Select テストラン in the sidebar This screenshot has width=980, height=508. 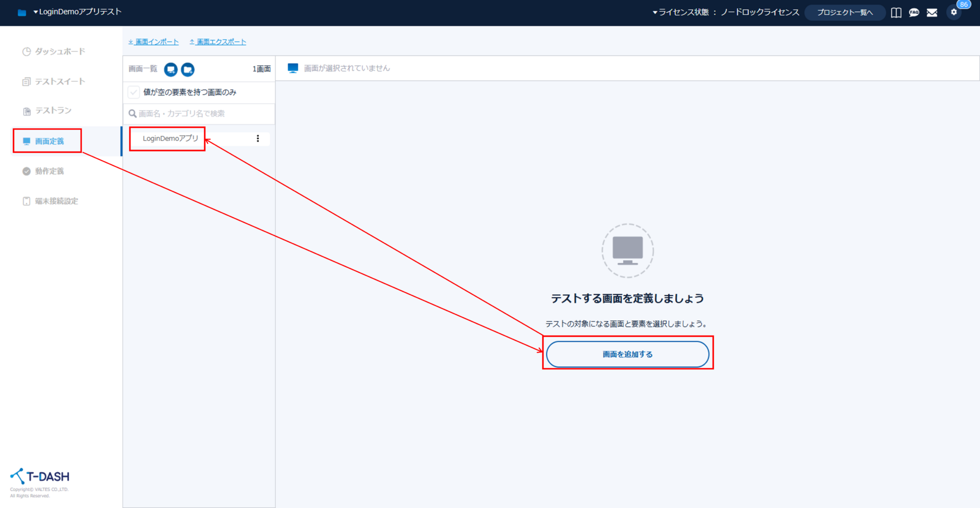[x=53, y=111]
